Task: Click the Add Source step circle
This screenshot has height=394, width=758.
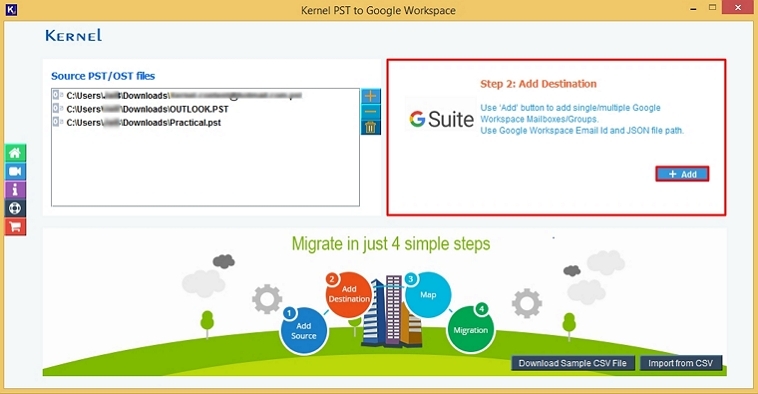Action: click(304, 331)
